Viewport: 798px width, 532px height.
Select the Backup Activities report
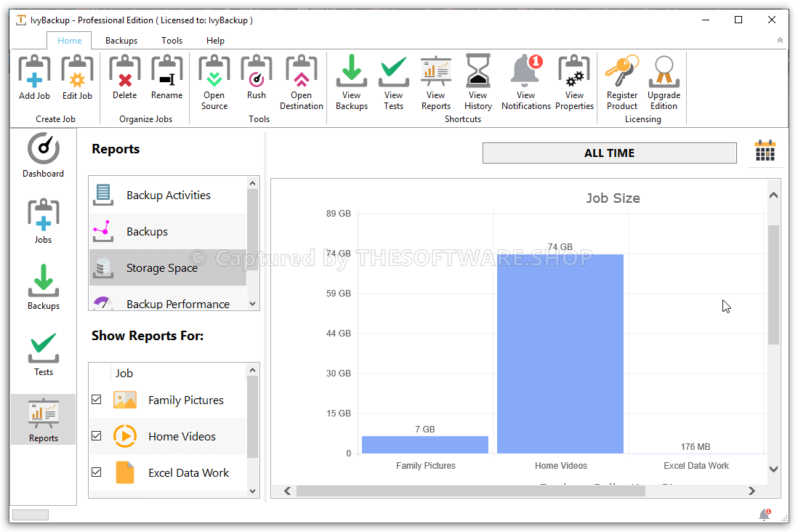(x=168, y=195)
